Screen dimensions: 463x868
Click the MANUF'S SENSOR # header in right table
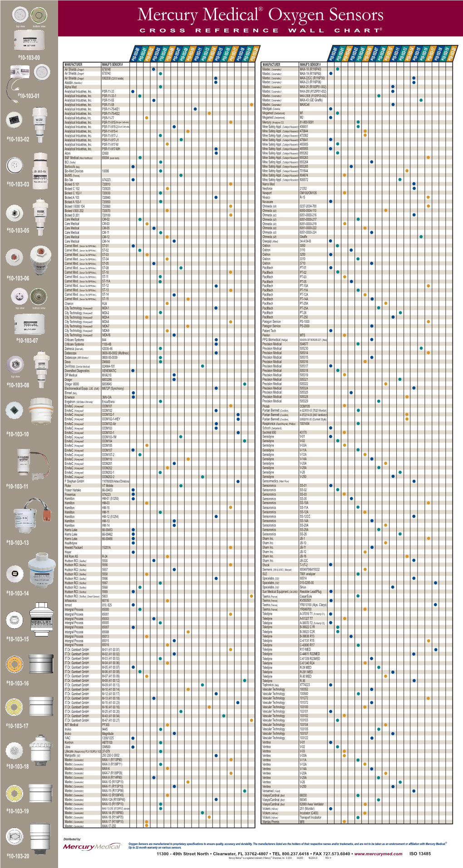310,64
